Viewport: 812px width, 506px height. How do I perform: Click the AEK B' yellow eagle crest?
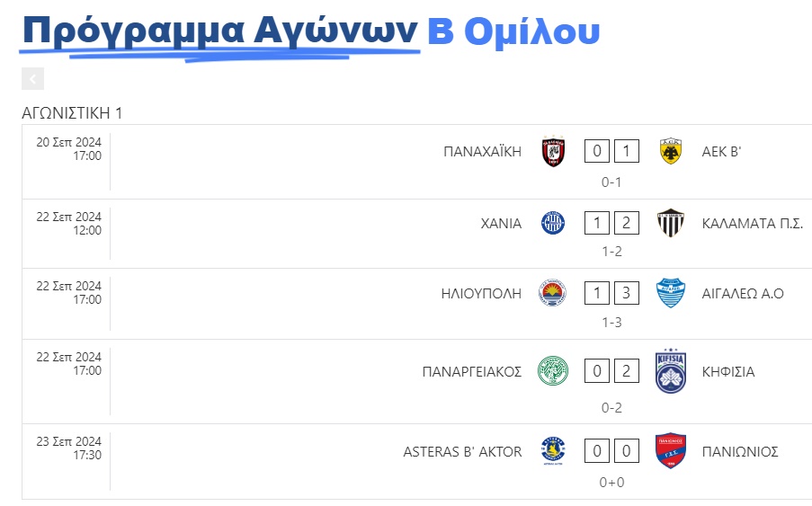(670, 151)
